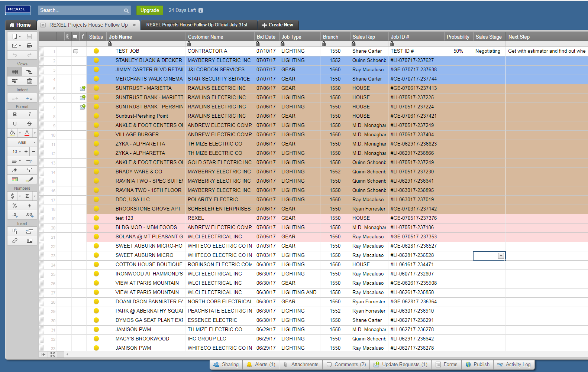Open the Attachments panel

tap(301, 365)
